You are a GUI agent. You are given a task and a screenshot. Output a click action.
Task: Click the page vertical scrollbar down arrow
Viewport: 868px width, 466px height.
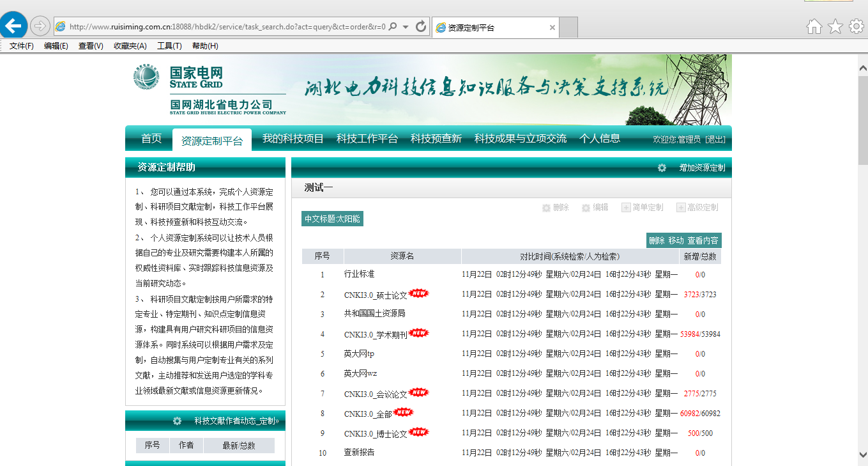click(x=862, y=455)
